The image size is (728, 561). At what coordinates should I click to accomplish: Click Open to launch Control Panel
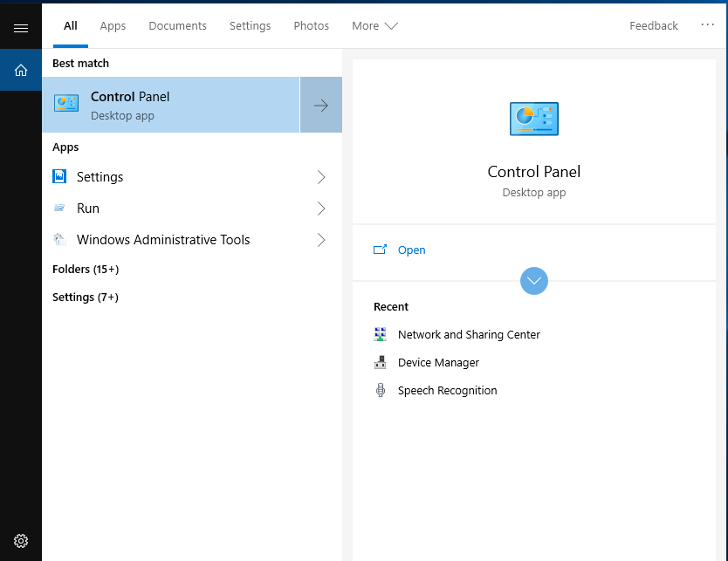(411, 250)
